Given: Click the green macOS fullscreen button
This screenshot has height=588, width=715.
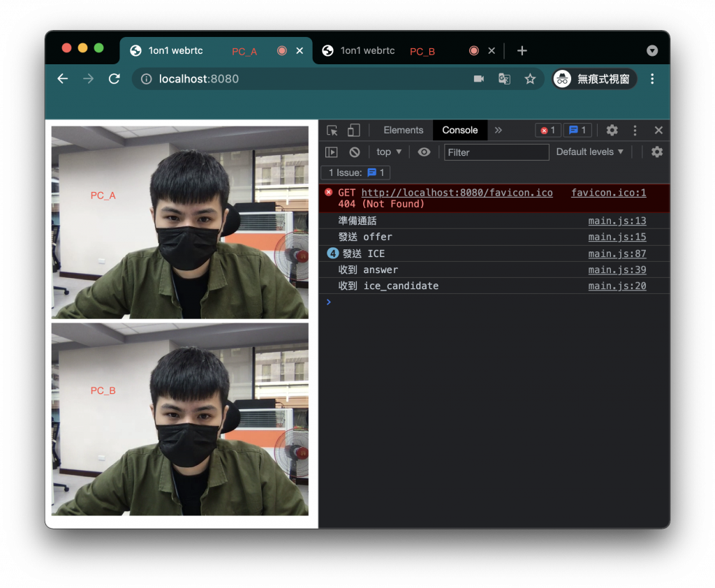Looking at the screenshot, I should point(98,48).
